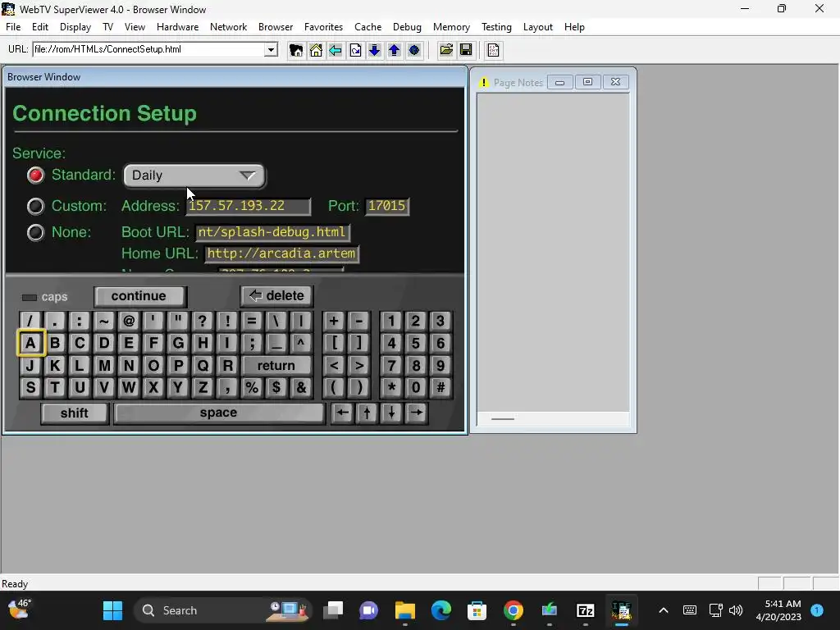This screenshot has width=840, height=630.
Task: Open the Debug menu
Action: coord(407,27)
